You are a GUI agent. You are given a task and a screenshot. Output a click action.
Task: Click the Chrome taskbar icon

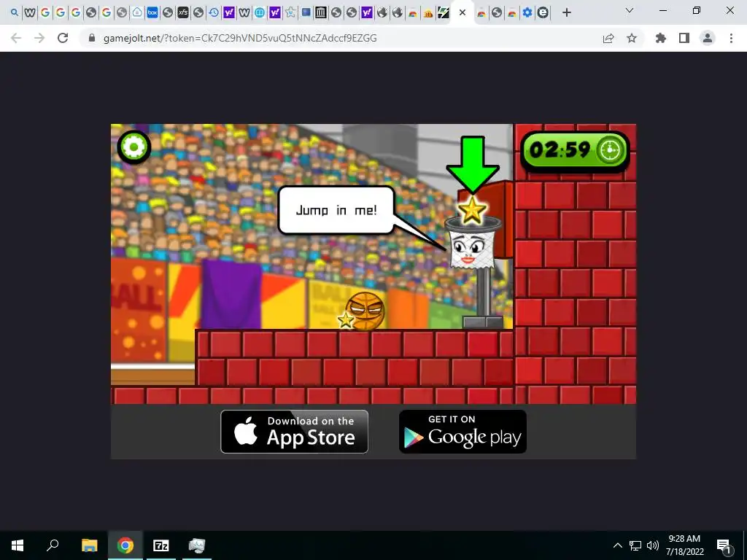point(125,545)
